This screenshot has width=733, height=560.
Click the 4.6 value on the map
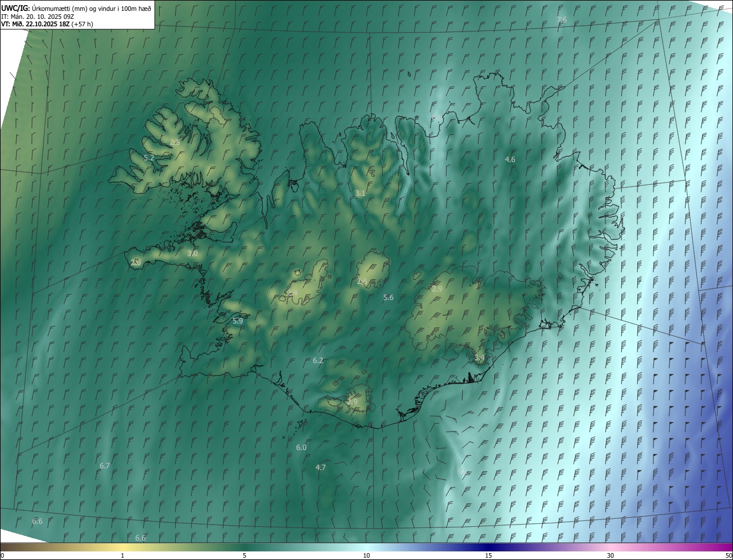point(510,159)
